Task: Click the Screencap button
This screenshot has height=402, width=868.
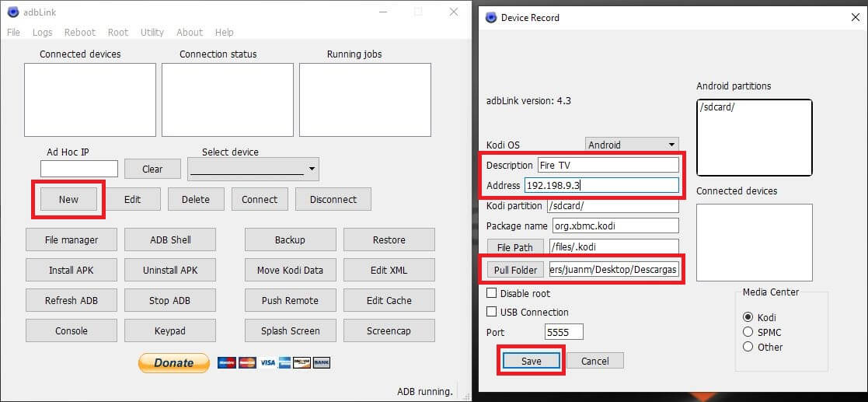Action: pos(389,330)
